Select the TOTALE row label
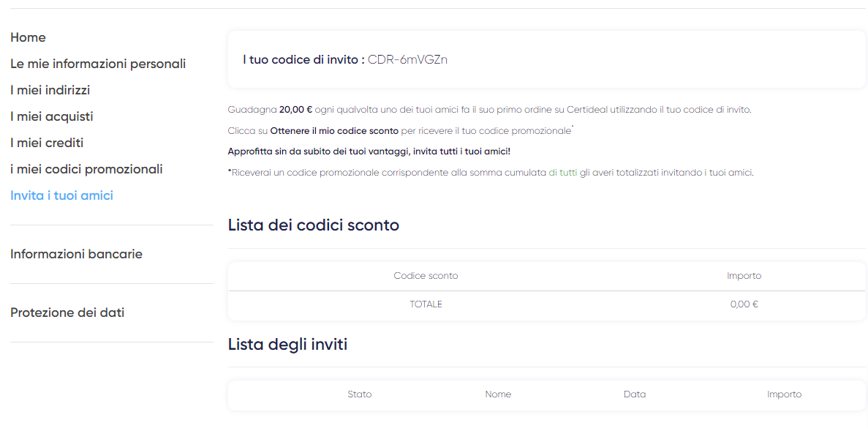Image resolution: width=868 pixels, height=442 pixels. (426, 304)
